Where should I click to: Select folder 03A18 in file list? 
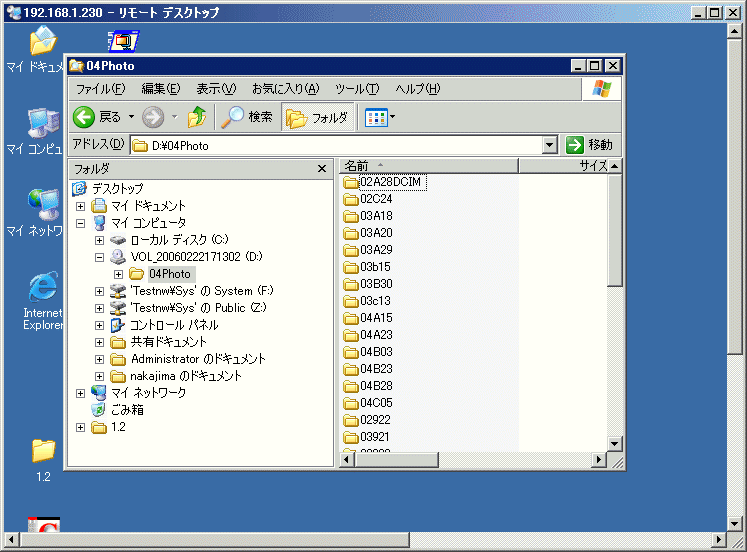coord(376,216)
